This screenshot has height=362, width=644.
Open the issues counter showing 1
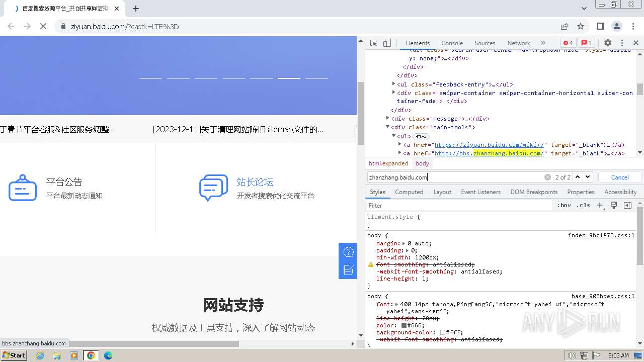[586, 43]
